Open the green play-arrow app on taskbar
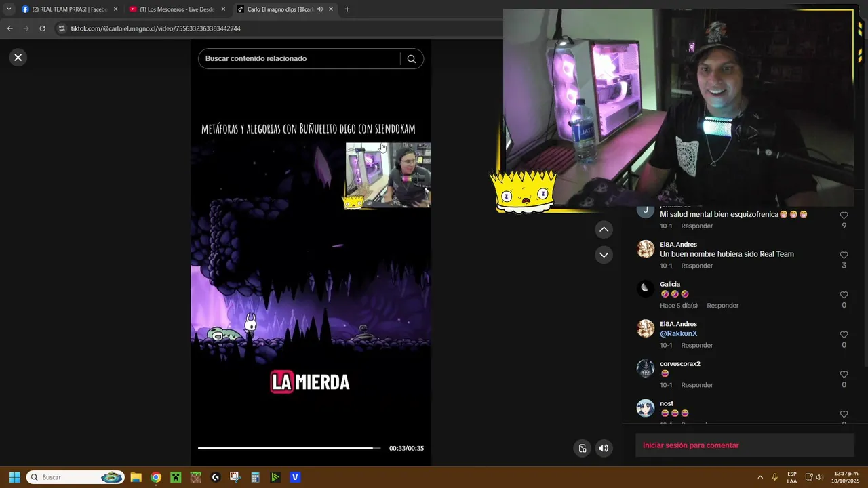868x488 pixels. (x=275, y=477)
